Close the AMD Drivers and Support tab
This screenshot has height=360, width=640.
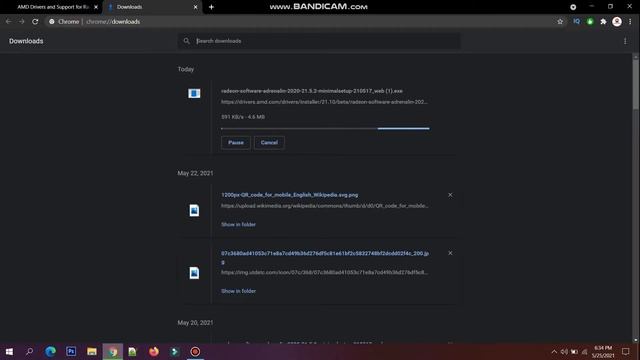coord(96,7)
